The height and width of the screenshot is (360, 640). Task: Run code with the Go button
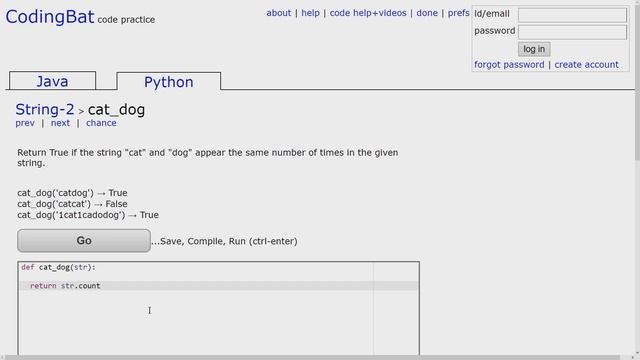(84, 241)
